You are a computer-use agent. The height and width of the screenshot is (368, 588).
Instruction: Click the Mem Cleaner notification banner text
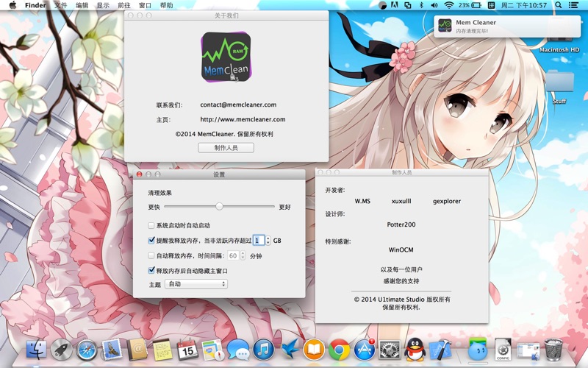476,26
